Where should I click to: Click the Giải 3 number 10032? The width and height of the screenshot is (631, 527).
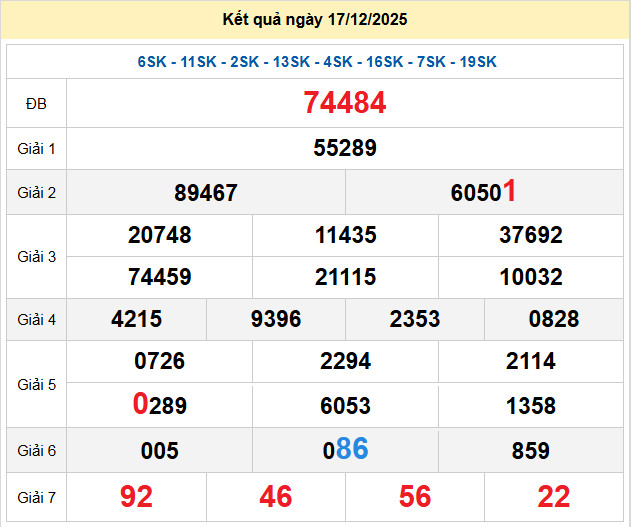pyautogui.click(x=531, y=277)
